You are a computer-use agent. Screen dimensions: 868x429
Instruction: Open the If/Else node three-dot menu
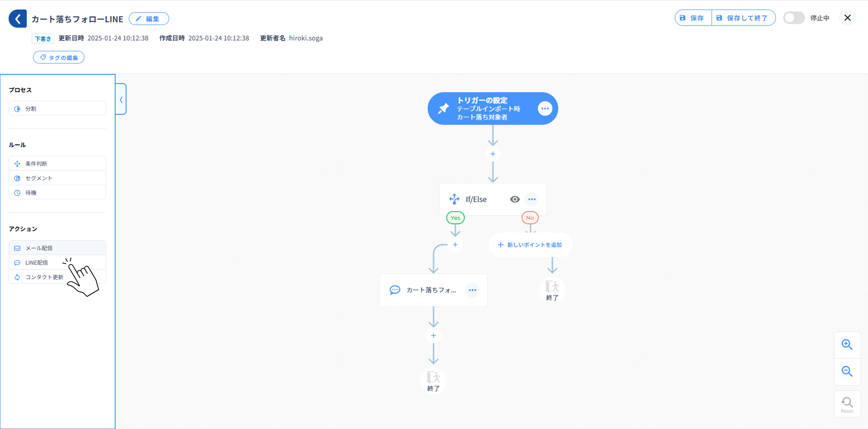coord(532,199)
